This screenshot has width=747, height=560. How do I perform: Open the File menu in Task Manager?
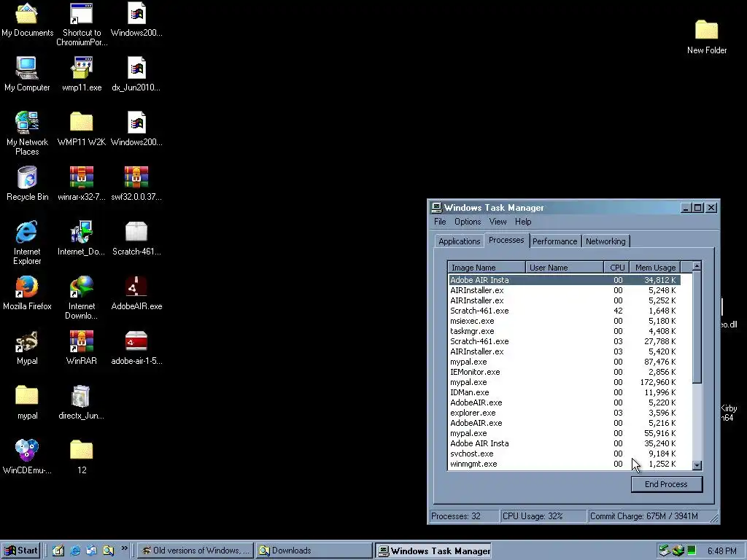coord(440,222)
